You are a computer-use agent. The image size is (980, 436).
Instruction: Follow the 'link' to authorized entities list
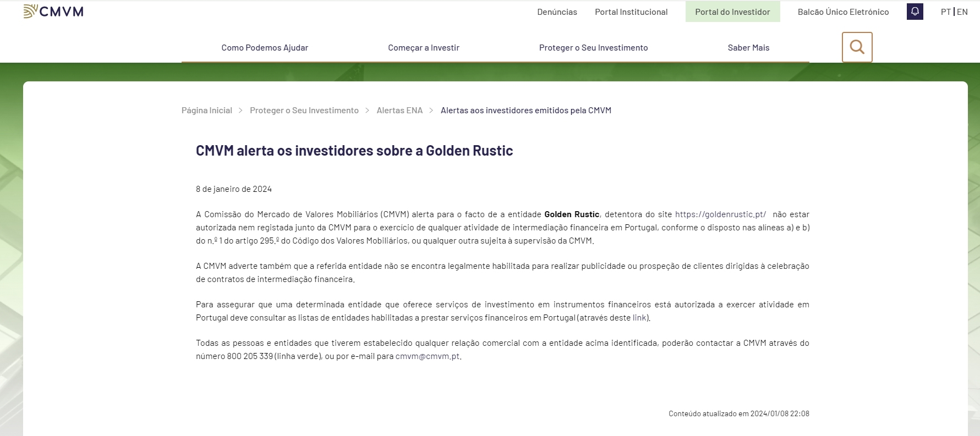pos(639,318)
